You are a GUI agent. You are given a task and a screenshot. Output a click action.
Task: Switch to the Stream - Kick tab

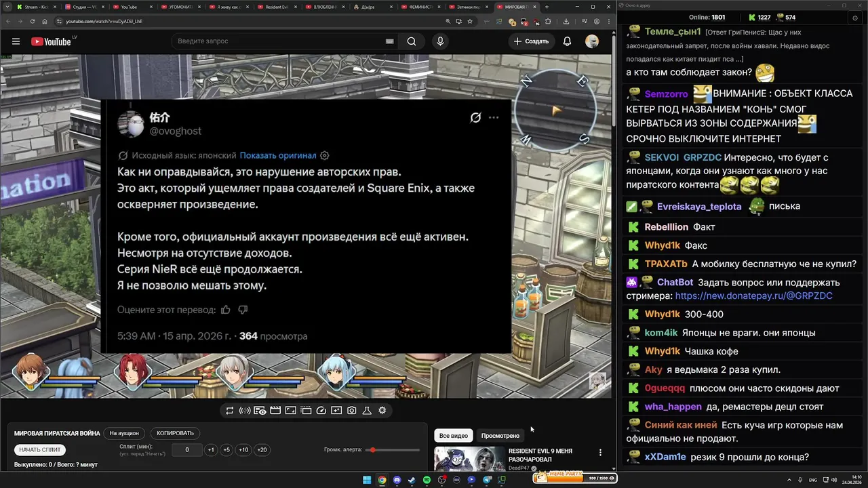pos(37,7)
